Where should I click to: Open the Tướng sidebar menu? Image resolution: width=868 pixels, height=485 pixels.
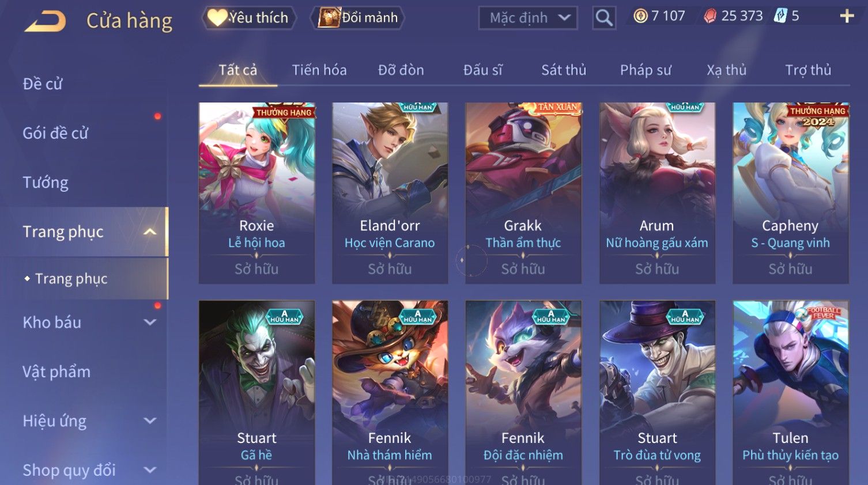pos(46,183)
